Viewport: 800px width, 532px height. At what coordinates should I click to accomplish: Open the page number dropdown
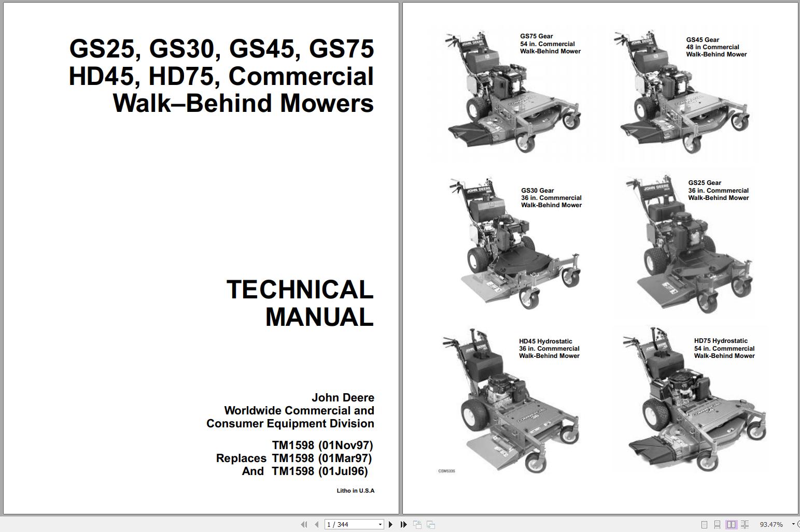(380, 525)
